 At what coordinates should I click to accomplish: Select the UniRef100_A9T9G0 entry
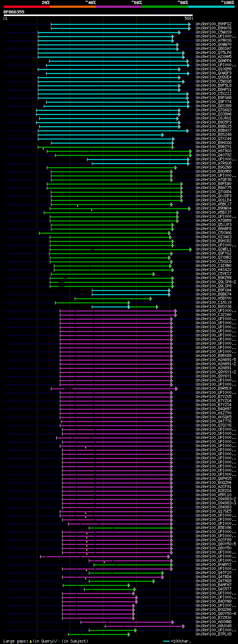213,151
